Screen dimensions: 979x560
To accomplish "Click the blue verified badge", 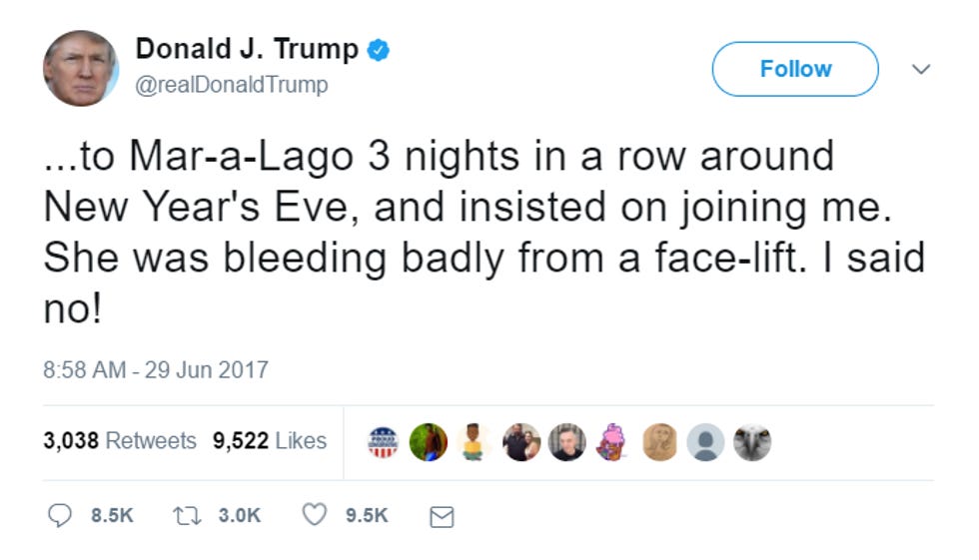I will [379, 49].
